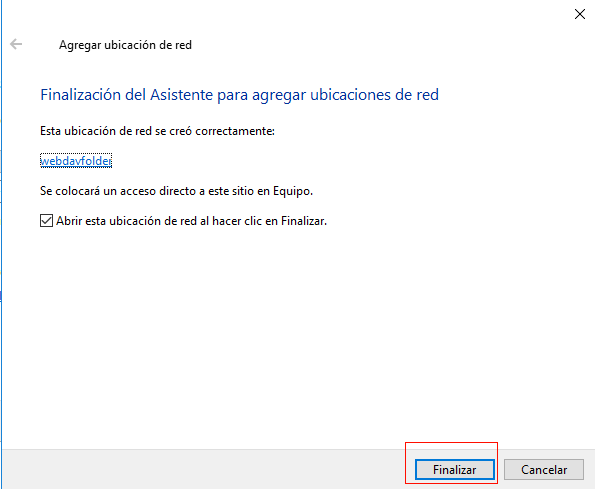Toggle the 'al hacer clic en Finalizar' option
Viewport: 595px width, 489px height.
tap(46, 220)
